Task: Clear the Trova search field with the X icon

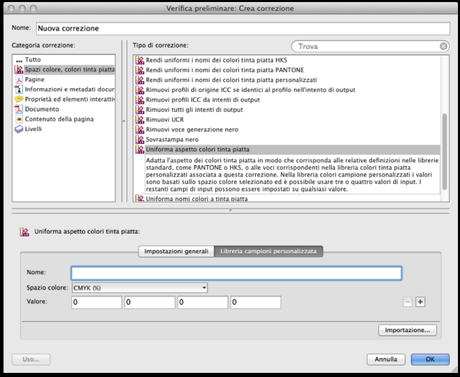Action: 443,46
